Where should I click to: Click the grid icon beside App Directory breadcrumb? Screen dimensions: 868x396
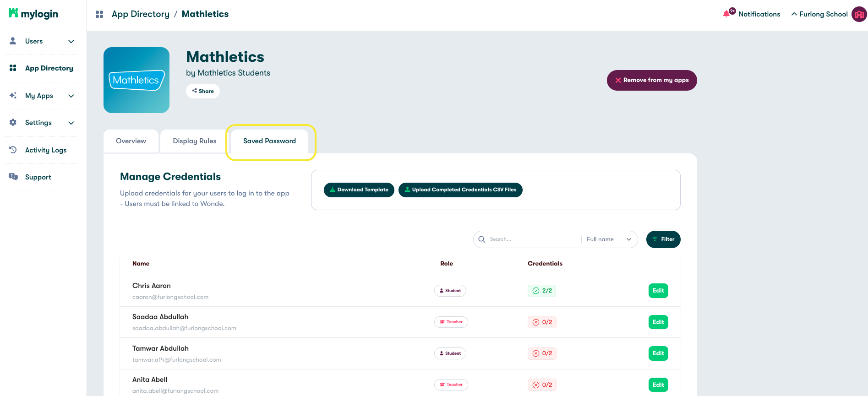pos(99,14)
